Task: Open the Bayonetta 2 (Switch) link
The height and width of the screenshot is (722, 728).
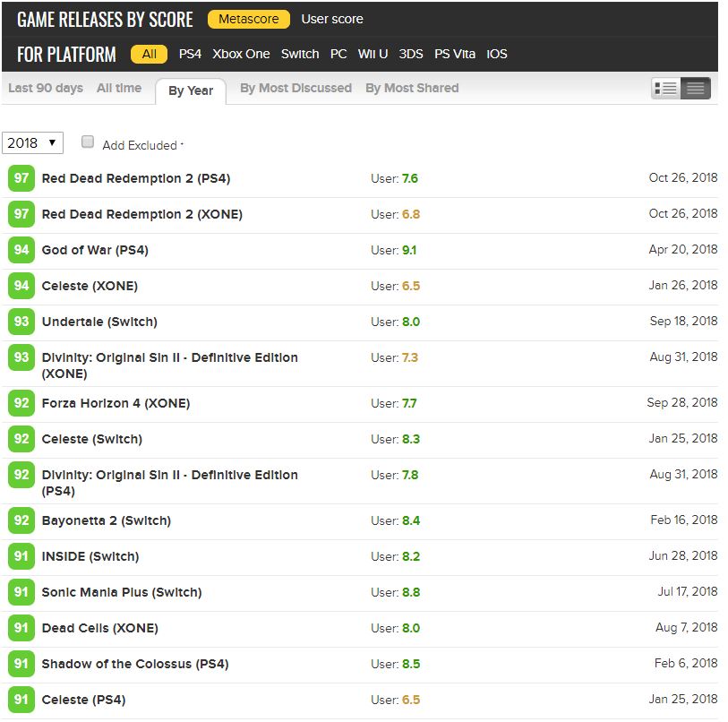Action: coord(106,520)
